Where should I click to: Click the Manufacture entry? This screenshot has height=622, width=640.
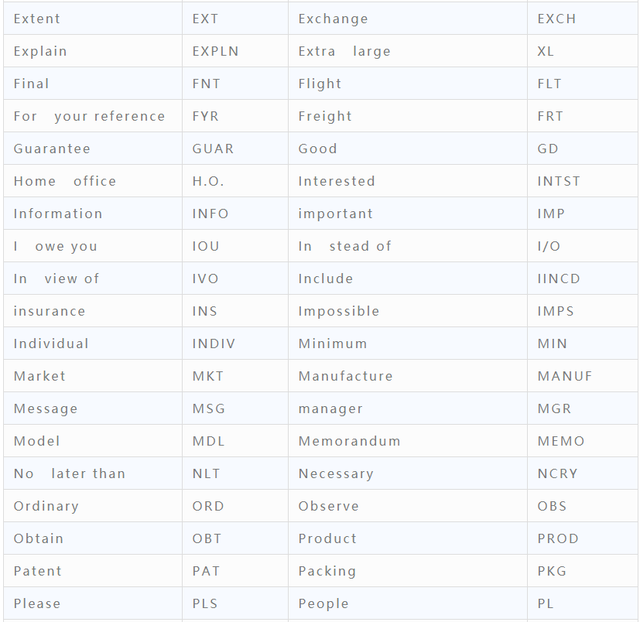point(346,376)
